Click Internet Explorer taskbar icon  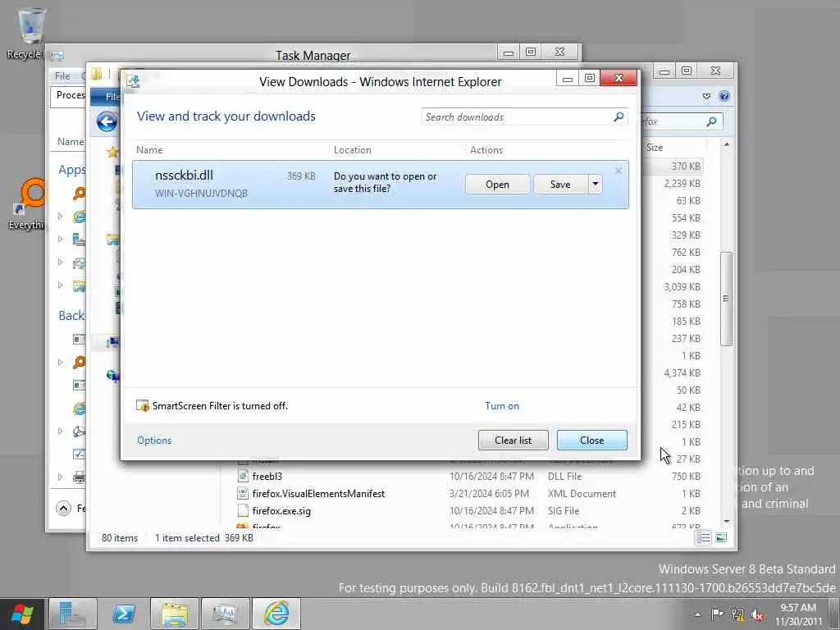click(x=276, y=614)
